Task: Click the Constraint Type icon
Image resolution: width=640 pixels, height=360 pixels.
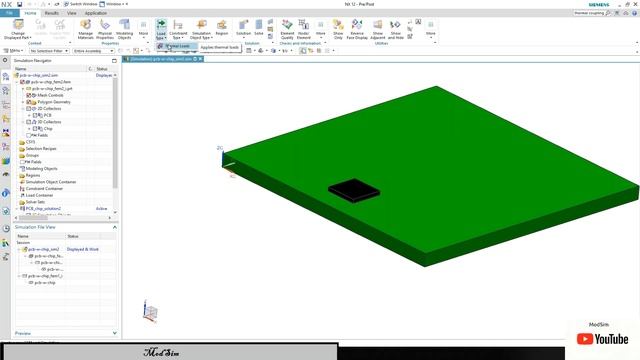Action: [178, 24]
